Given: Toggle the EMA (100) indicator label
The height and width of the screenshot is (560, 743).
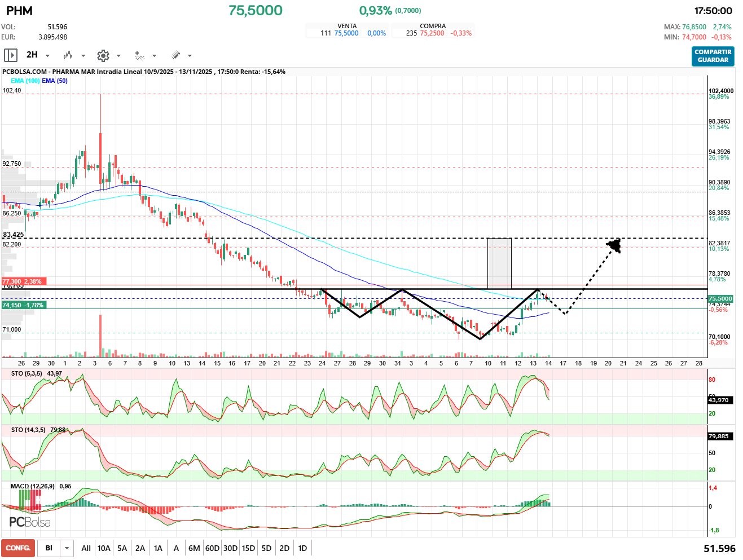Looking at the screenshot, I should click(25, 81).
